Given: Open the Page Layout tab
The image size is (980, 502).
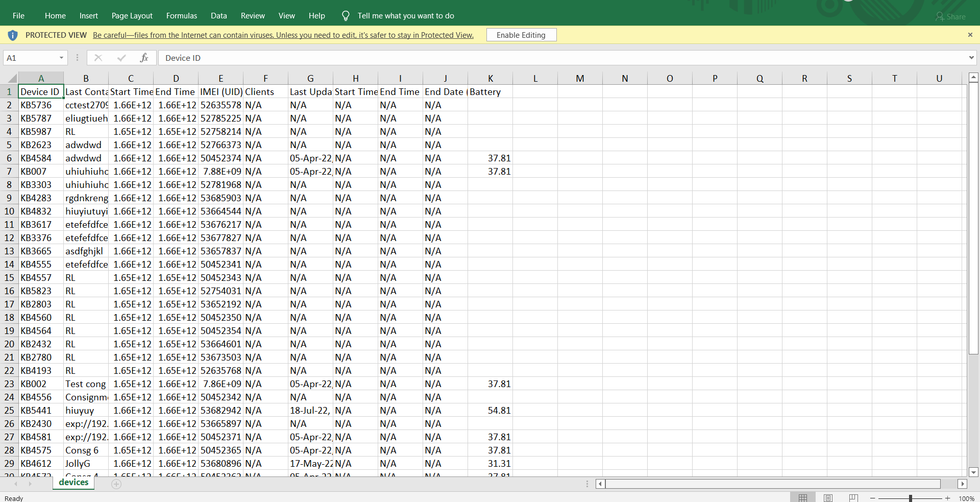Looking at the screenshot, I should tap(132, 16).
